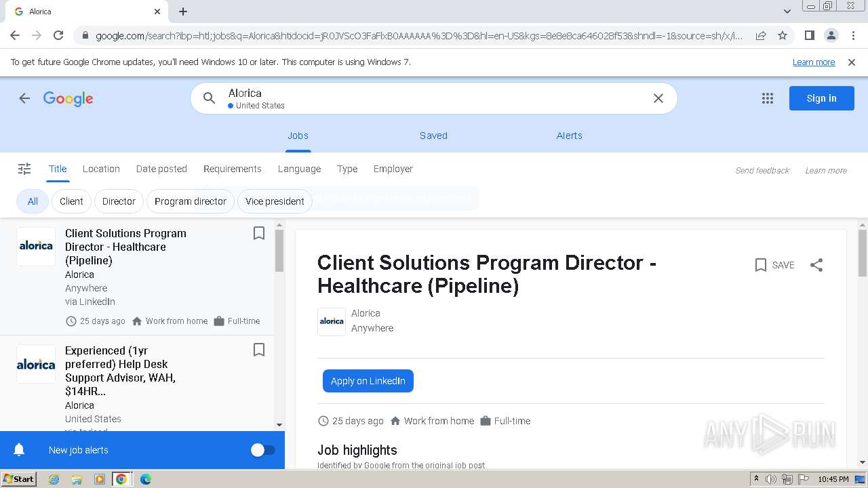
Task: Show hidden system tray icons
Action: pyautogui.click(x=756, y=479)
